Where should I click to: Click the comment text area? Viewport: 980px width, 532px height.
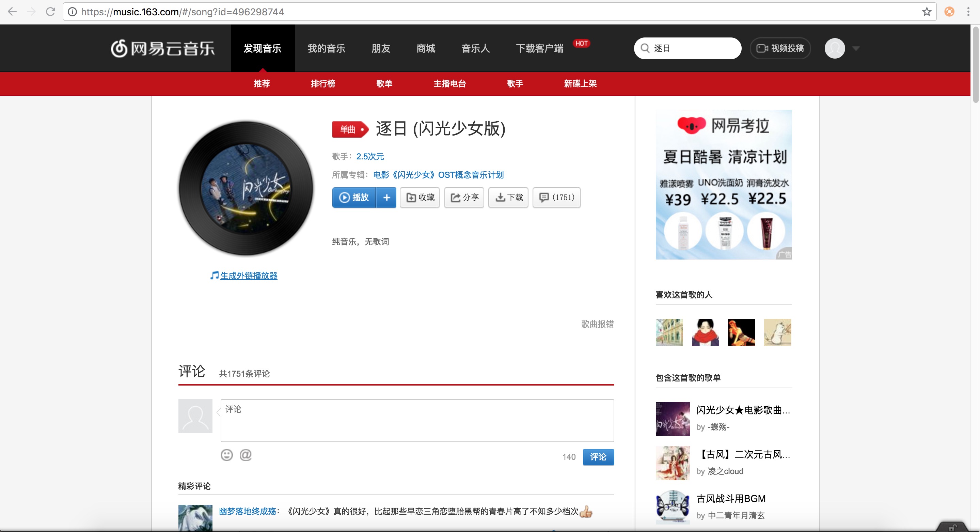coord(417,421)
